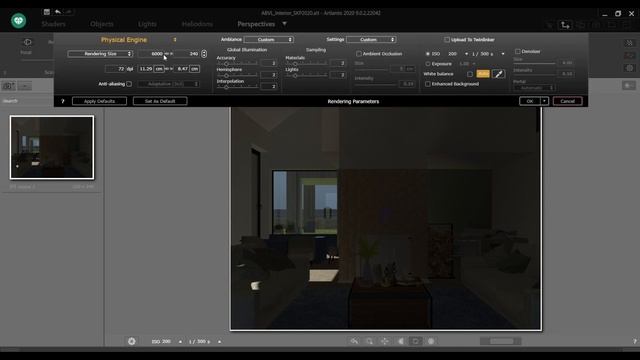The height and width of the screenshot is (360, 640).
Task: Pick white balance with eyedropper tool
Action: click(x=498, y=74)
